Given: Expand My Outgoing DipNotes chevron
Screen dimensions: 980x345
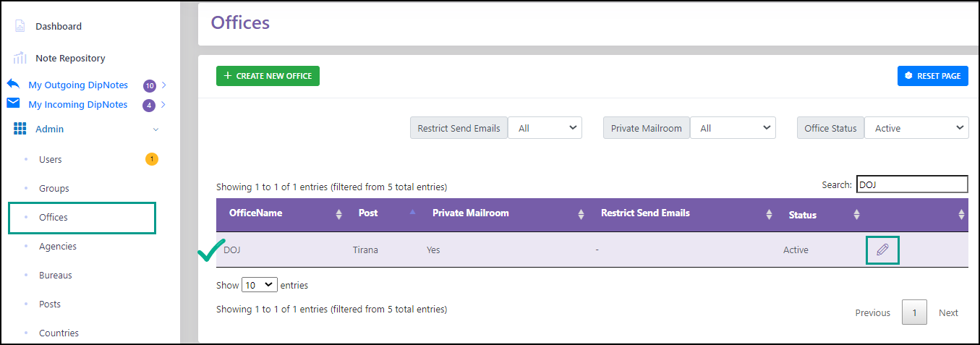Looking at the screenshot, I should pos(164,85).
